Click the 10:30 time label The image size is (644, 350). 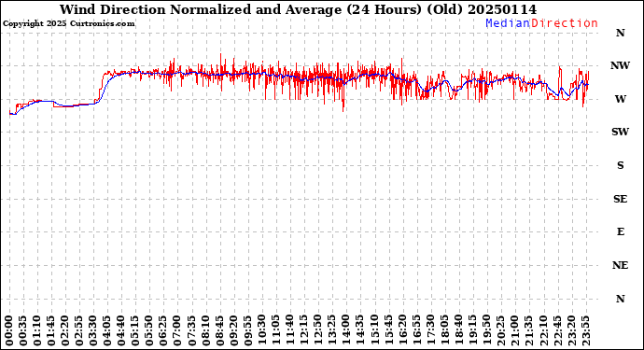pos(261,330)
